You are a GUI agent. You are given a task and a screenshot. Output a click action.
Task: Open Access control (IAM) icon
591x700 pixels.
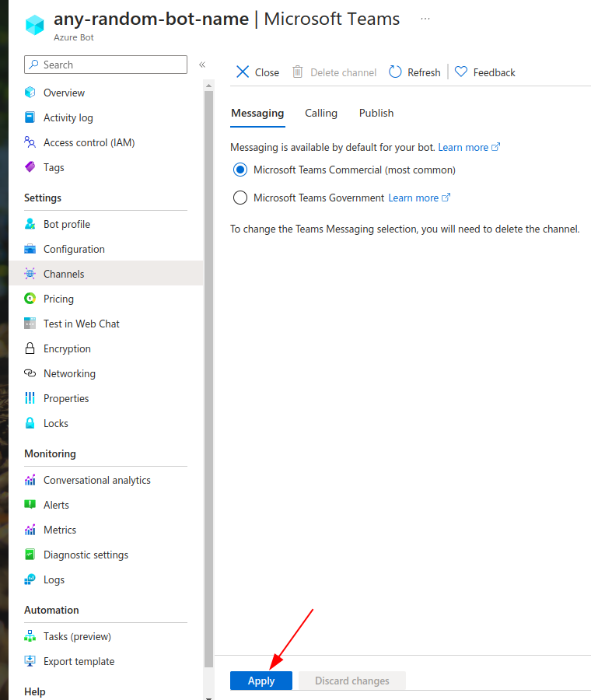[x=30, y=142]
